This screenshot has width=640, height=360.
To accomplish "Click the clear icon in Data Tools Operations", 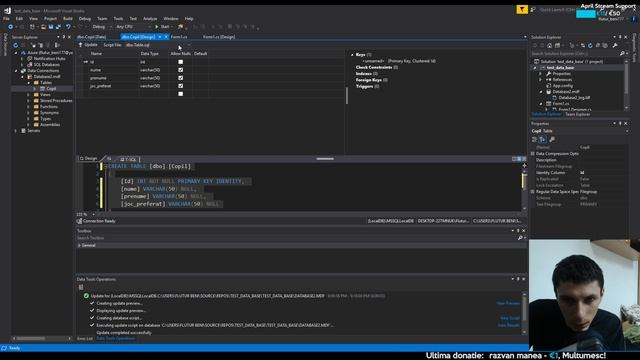I will coord(81,287).
